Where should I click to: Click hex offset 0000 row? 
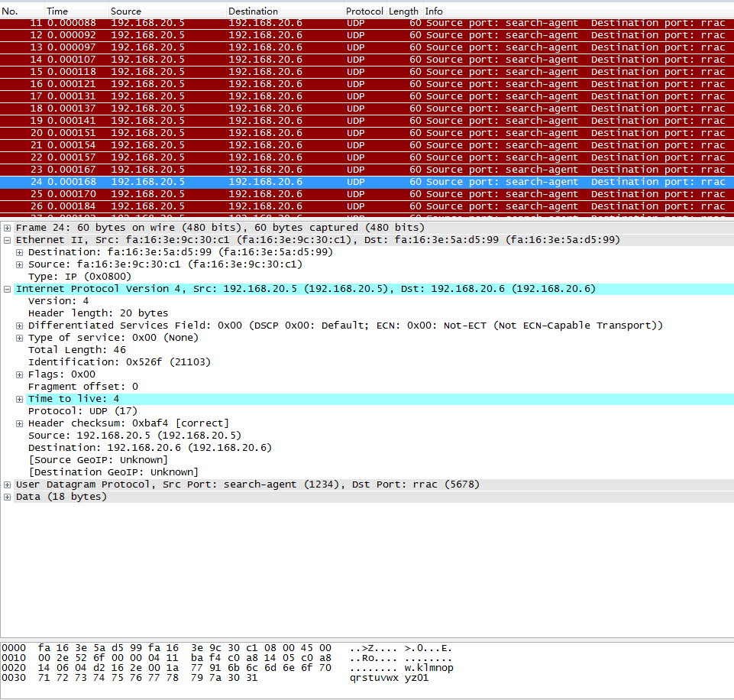(x=227, y=649)
